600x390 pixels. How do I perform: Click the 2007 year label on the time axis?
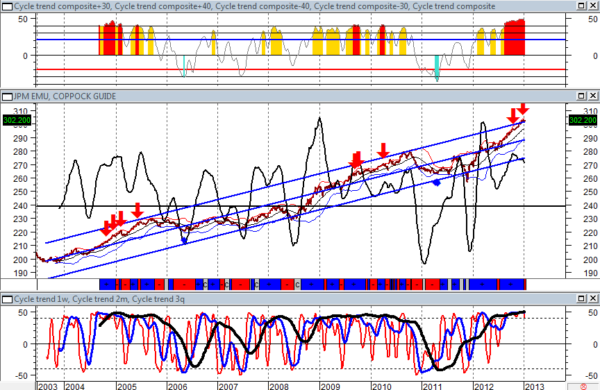(x=228, y=386)
